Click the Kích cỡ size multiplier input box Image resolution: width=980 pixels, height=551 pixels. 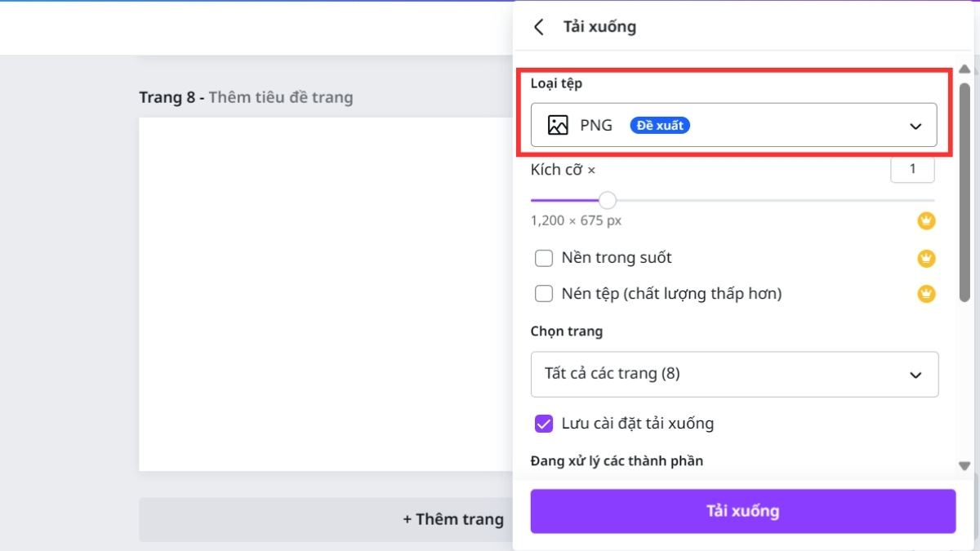912,169
